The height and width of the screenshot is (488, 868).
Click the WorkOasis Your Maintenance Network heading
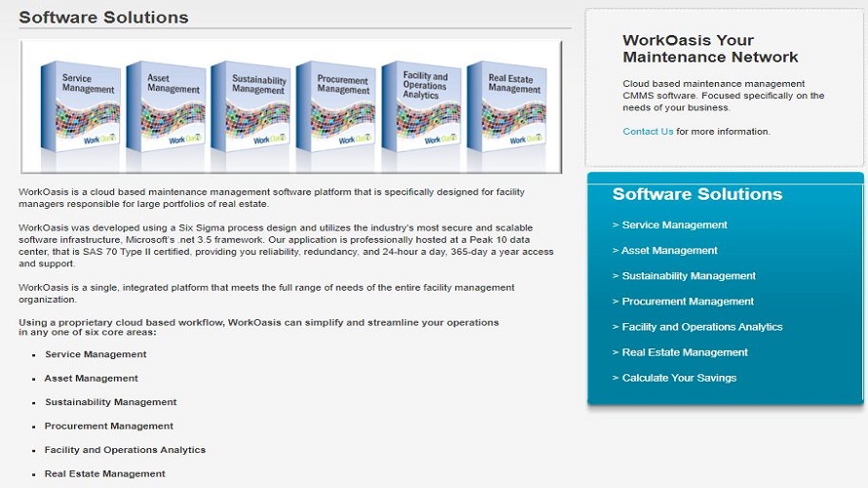[710, 49]
